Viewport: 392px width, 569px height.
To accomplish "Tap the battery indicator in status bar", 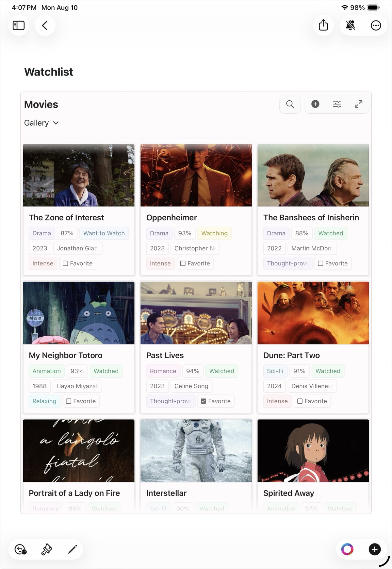I will (x=373, y=8).
